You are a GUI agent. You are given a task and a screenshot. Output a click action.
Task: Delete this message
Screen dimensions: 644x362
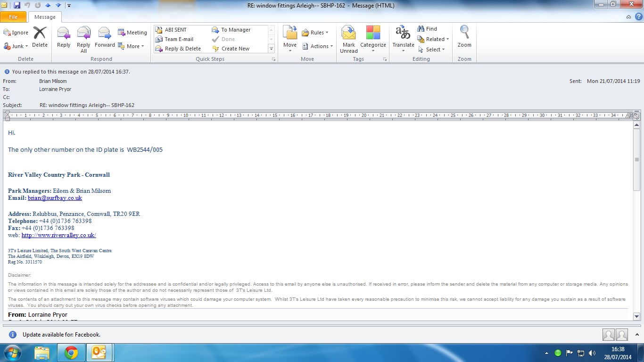click(40, 37)
